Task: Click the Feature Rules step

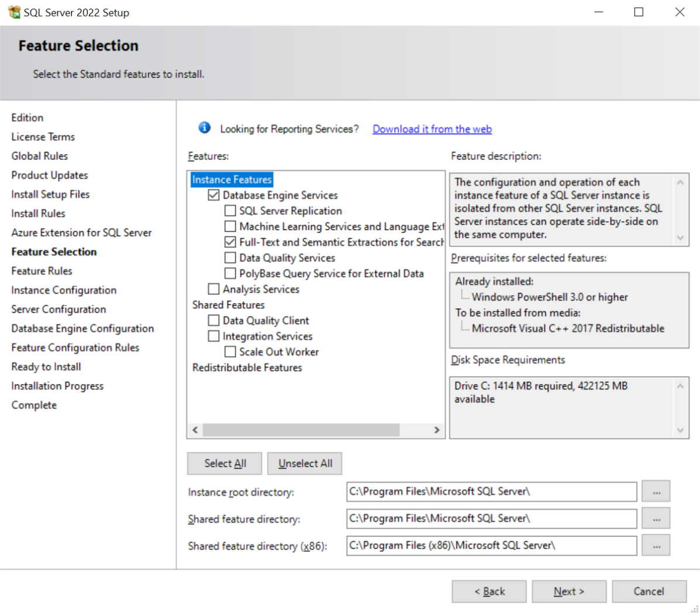Action: pos(42,271)
